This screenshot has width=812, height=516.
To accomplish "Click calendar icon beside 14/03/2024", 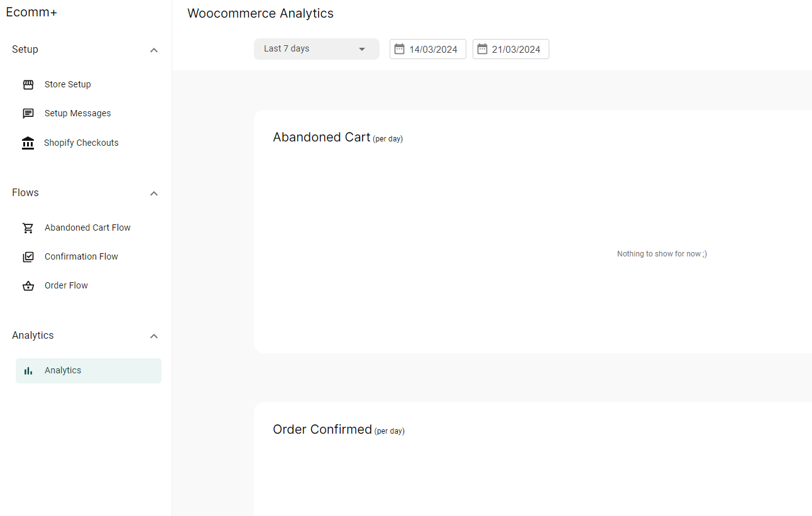I will [399, 49].
